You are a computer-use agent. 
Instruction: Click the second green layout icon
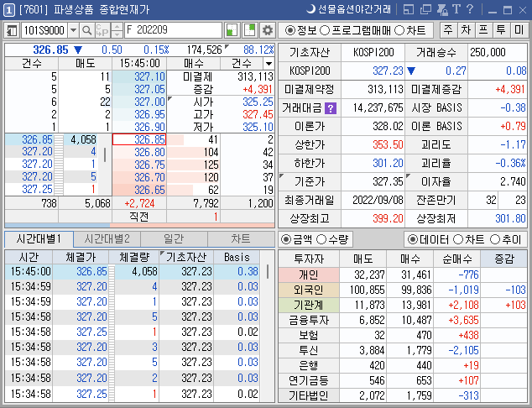coord(250,30)
